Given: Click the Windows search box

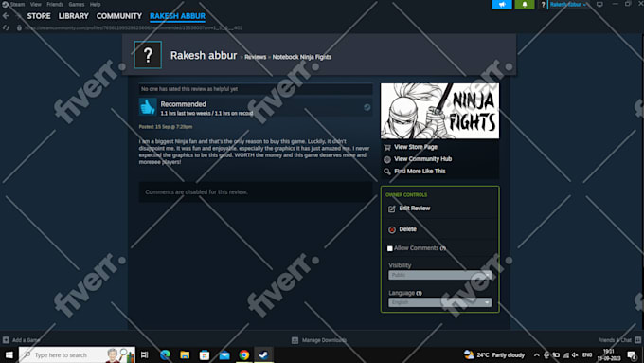Looking at the screenshot, I should 77,354.
